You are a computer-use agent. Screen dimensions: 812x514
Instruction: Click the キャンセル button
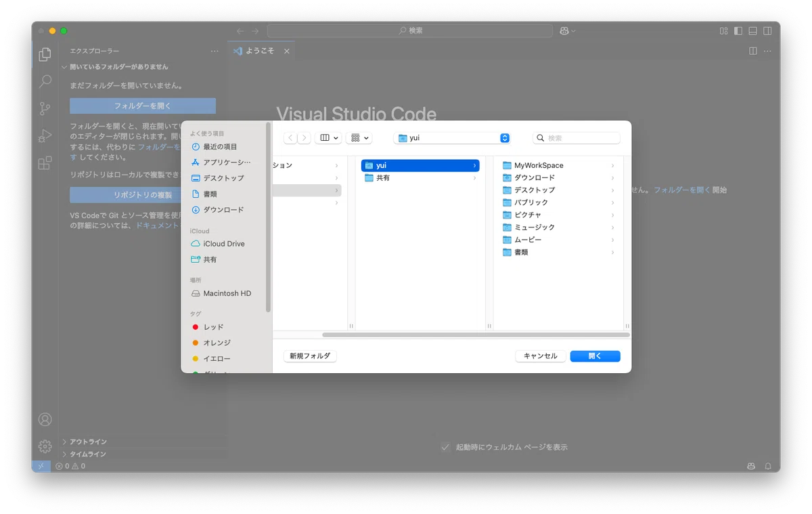pos(541,356)
